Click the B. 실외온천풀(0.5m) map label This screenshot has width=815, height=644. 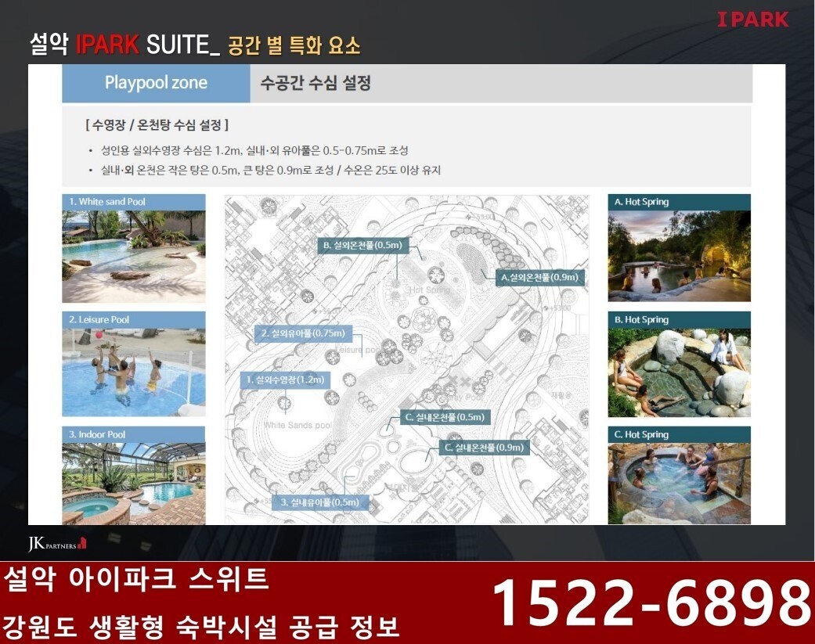362,245
